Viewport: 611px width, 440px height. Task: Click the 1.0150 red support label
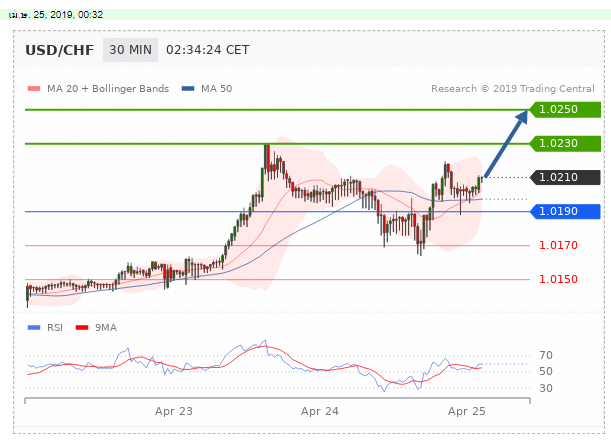pyautogui.click(x=558, y=279)
